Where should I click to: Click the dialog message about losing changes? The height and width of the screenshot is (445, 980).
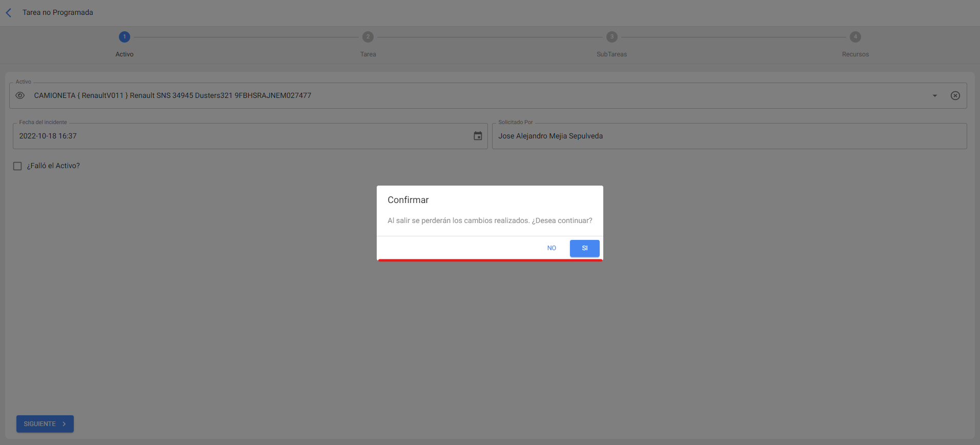(x=489, y=220)
